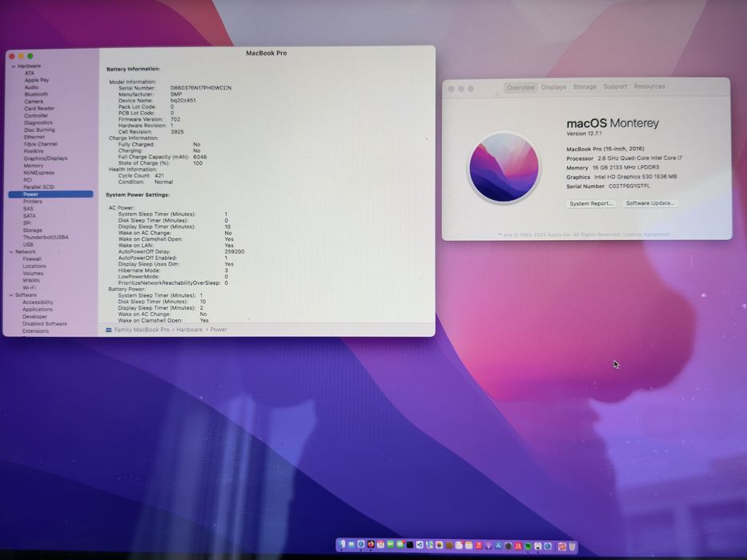
Task: Open the Support tab
Action: 615,86
